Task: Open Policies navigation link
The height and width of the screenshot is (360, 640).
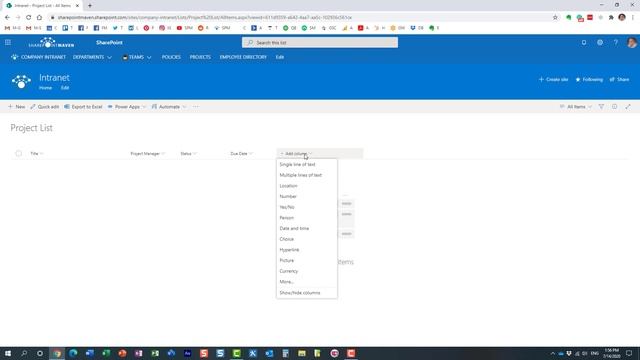Action: pyautogui.click(x=171, y=57)
